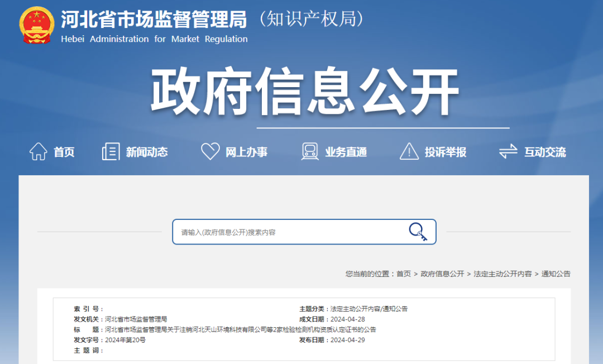Viewport: 603px width, 364px height.
Task: Select the 网上办事 navigation tab
Action: [246, 151]
